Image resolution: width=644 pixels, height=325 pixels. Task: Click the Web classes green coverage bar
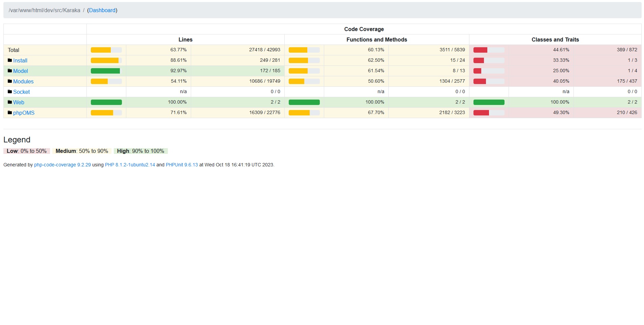tap(489, 103)
